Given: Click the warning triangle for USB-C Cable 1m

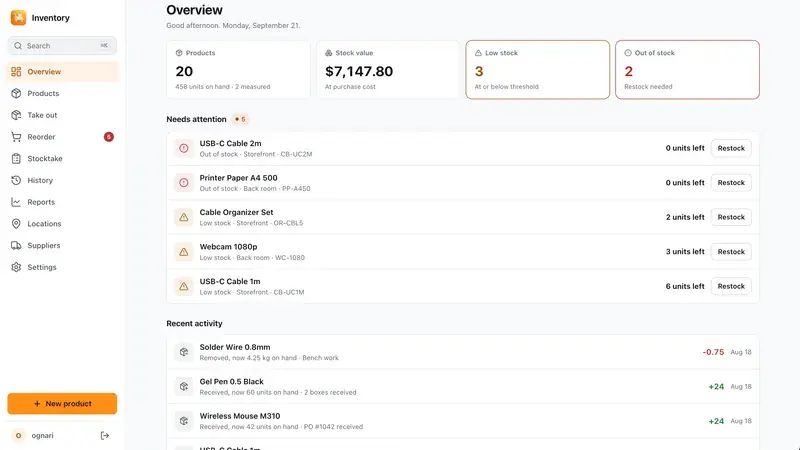Looking at the screenshot, I should click(184, 286).
